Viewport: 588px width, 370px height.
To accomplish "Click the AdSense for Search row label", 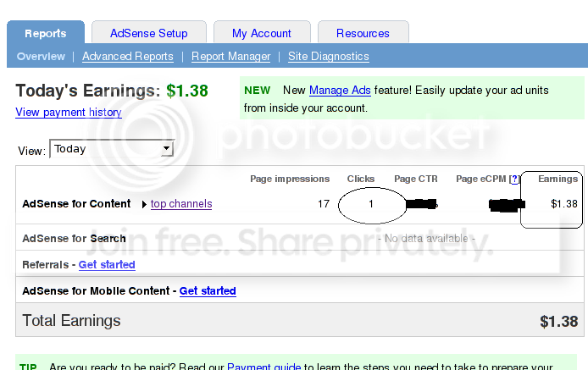I will (74, 239).
